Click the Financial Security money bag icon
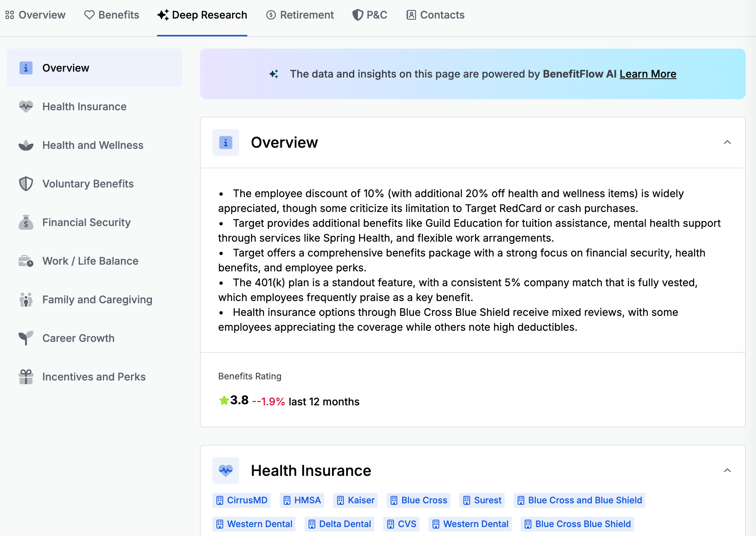 [x=25, y=222]
